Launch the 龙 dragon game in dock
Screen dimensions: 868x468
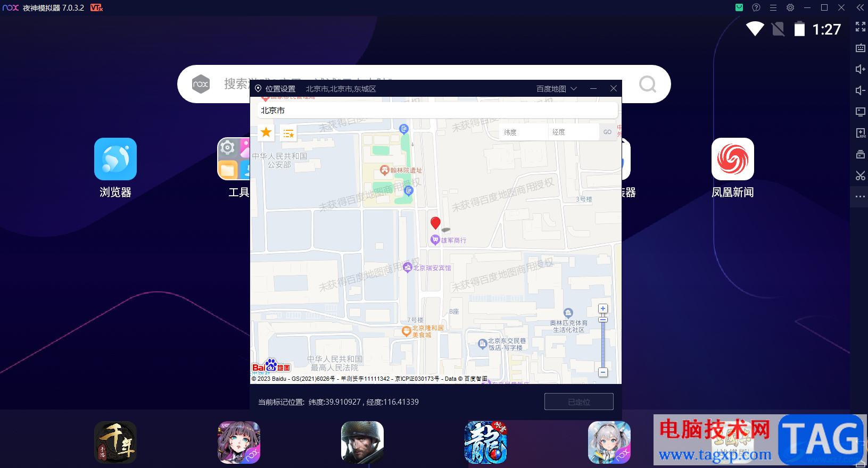pyautogui.click(x=486, y=442)
